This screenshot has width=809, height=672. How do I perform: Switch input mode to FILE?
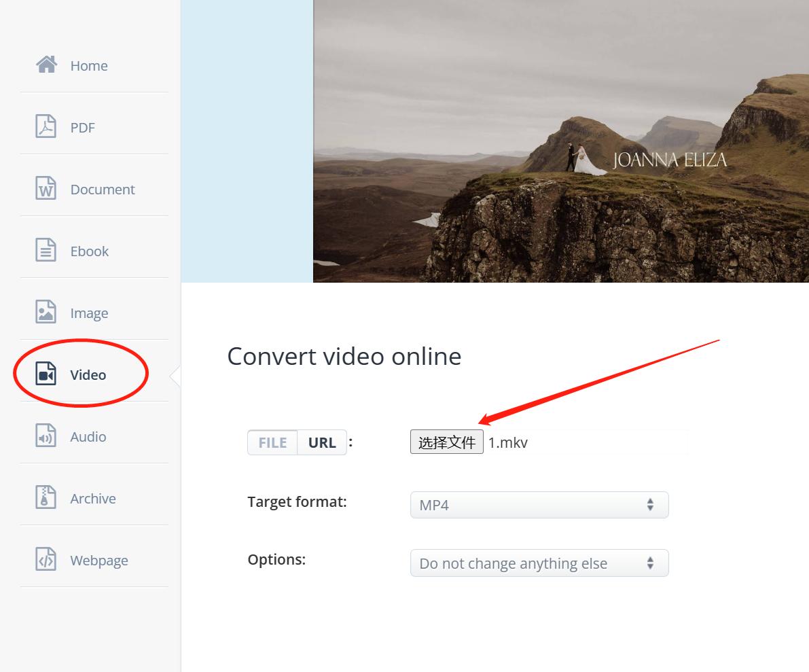tap(272, 442)
